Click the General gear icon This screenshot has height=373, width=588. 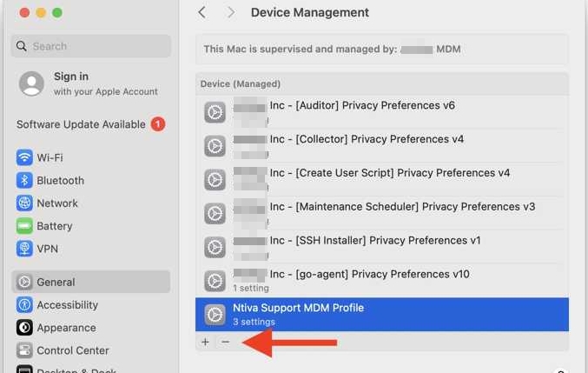[24, 282]
